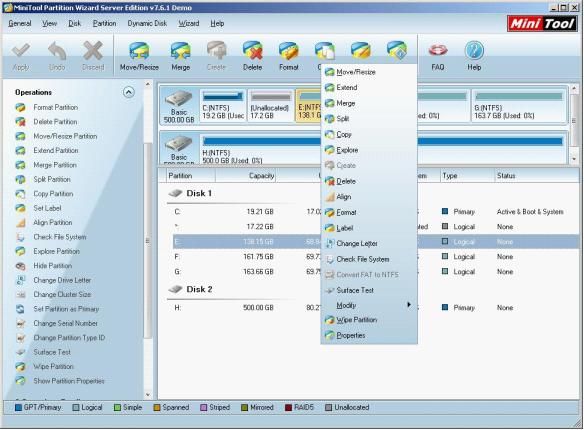The height and width of the screenshot is (430, 584).
Task: Choose Split from the context menu
Action: pyautogui.click(x=342, y=119)
